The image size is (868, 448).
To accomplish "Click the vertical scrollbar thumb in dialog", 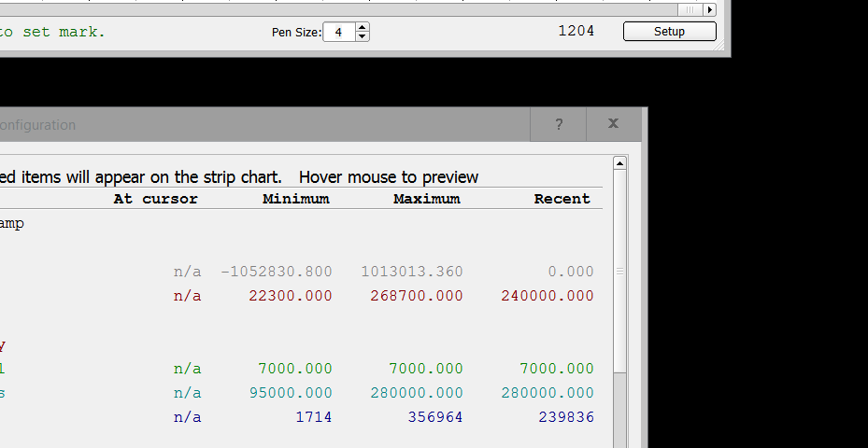I will pos(619,271).
